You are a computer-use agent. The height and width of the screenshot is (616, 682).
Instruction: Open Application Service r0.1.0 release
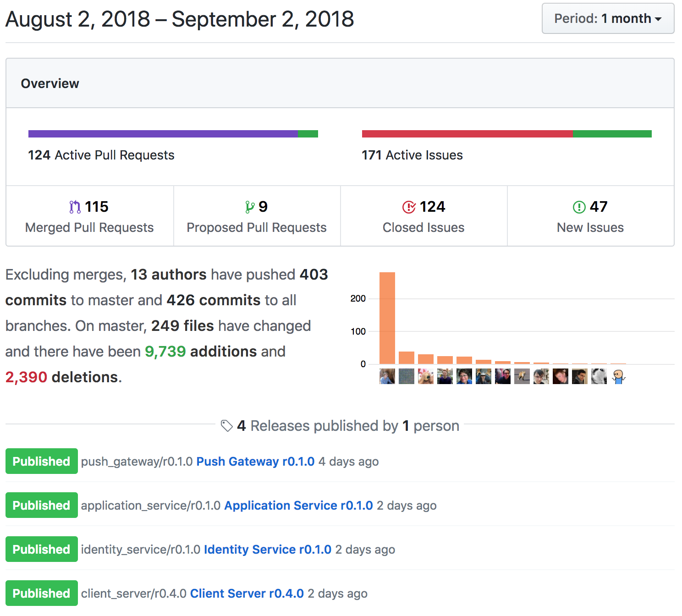click(x=298, y=506)
